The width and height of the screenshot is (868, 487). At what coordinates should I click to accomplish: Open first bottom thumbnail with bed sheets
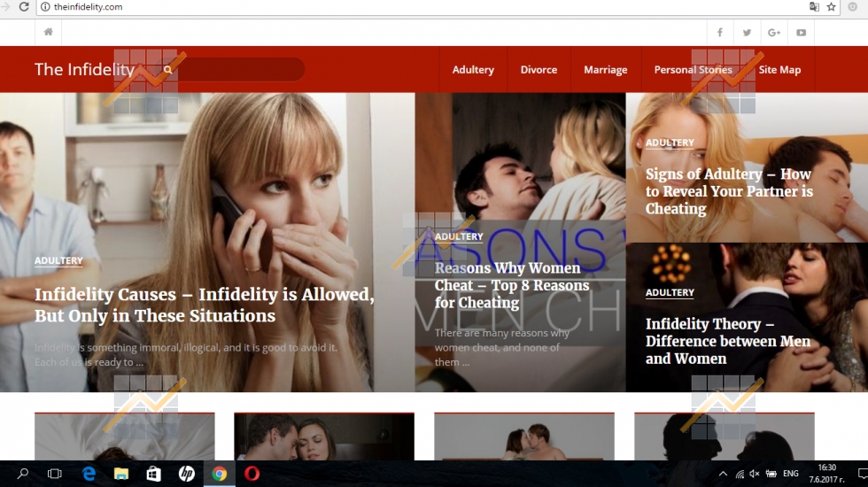click(125, 437)
